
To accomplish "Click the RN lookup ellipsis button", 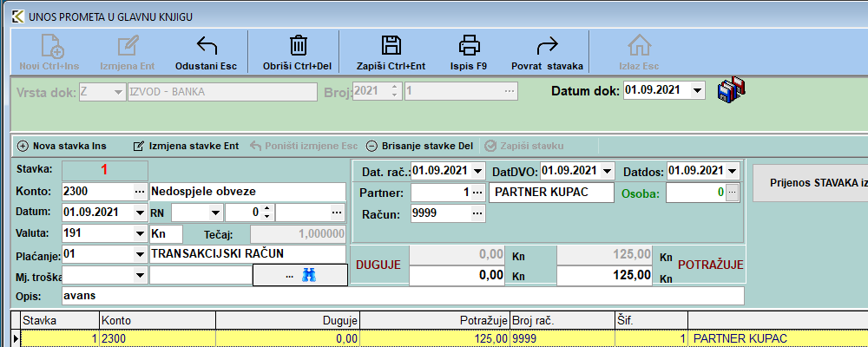I will coord(336,212).
